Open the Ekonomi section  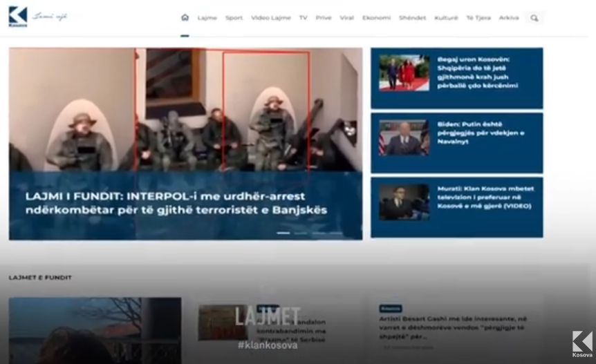pos(376,18)
